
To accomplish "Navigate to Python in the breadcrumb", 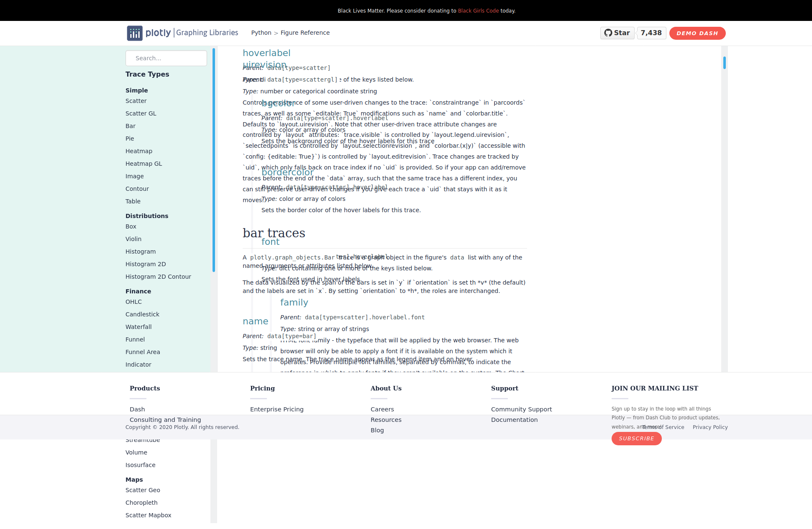I will [261, 33].
